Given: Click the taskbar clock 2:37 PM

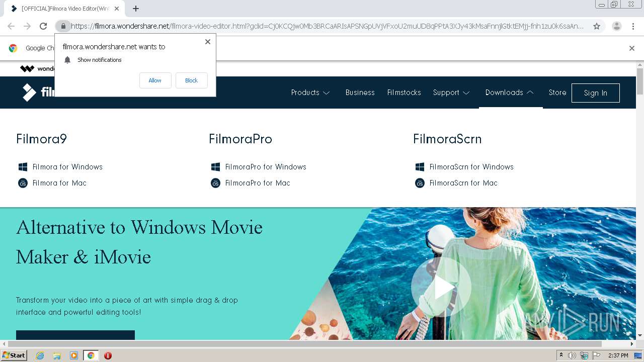Looking at the screenshot, I should tap(618, 355).
